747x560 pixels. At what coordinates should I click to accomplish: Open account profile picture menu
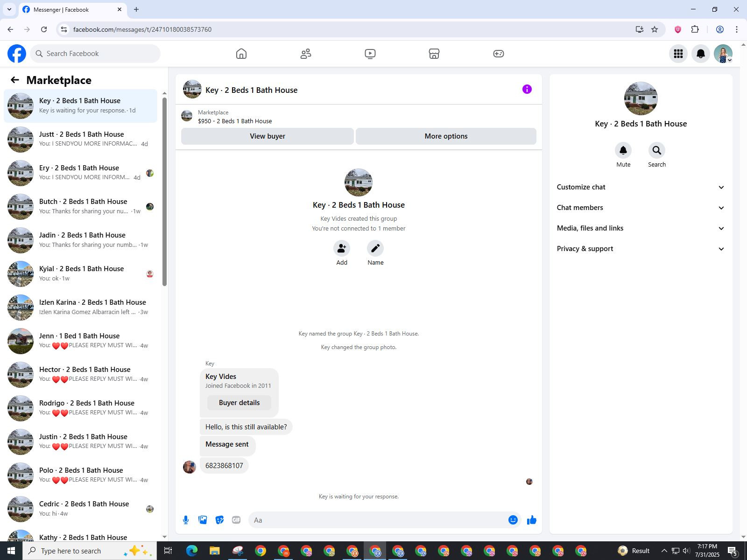pos(723,54)
